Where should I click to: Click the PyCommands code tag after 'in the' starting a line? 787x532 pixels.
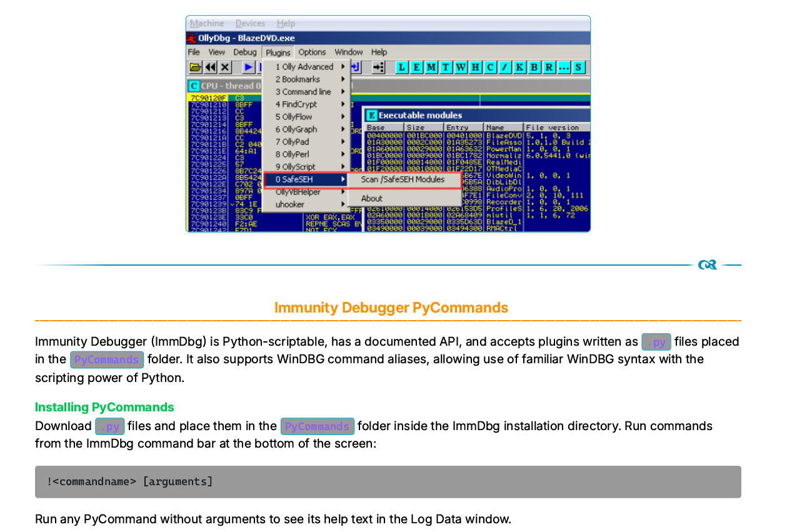point(107,359)
